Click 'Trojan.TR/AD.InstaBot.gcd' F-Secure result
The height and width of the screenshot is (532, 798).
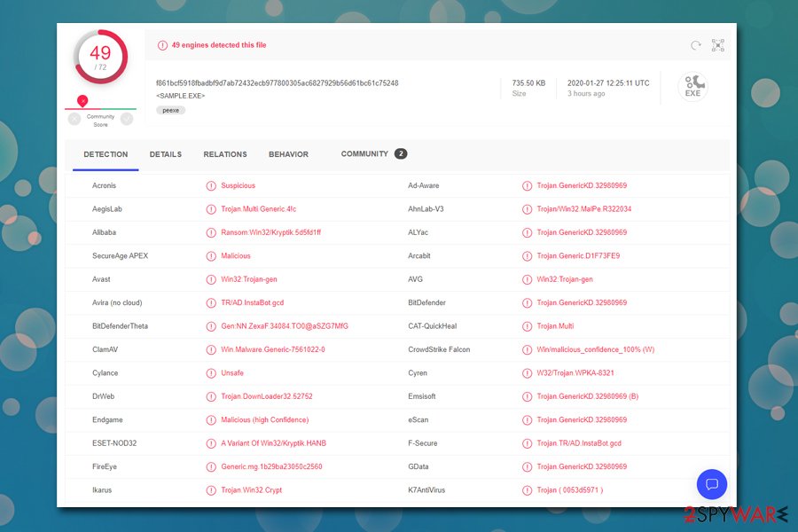(x=579, y=443)
